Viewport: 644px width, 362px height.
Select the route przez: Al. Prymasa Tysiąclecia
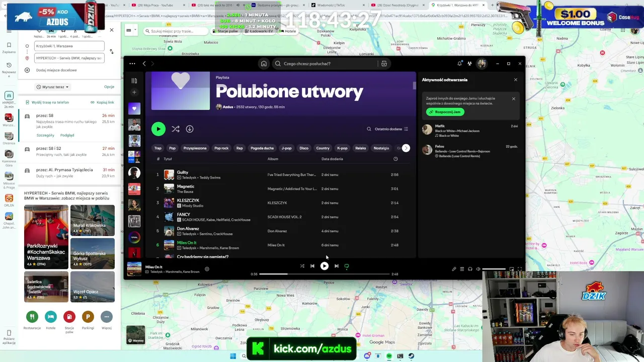click(x=69, y=172)
